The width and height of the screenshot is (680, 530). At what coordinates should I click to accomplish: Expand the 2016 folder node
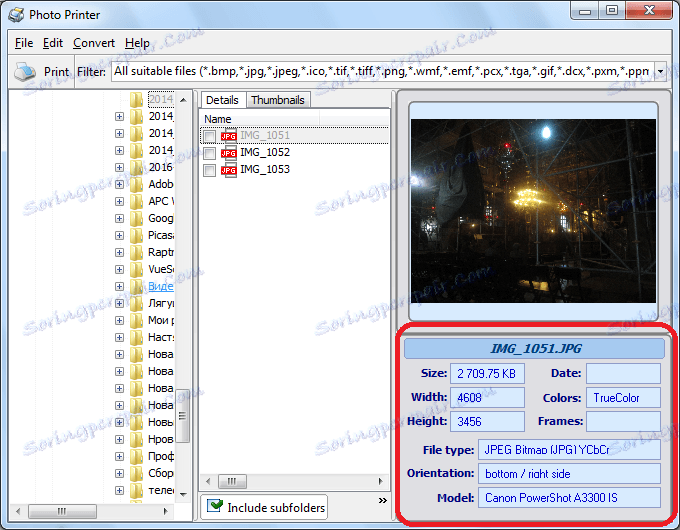(x=119, y=167)
